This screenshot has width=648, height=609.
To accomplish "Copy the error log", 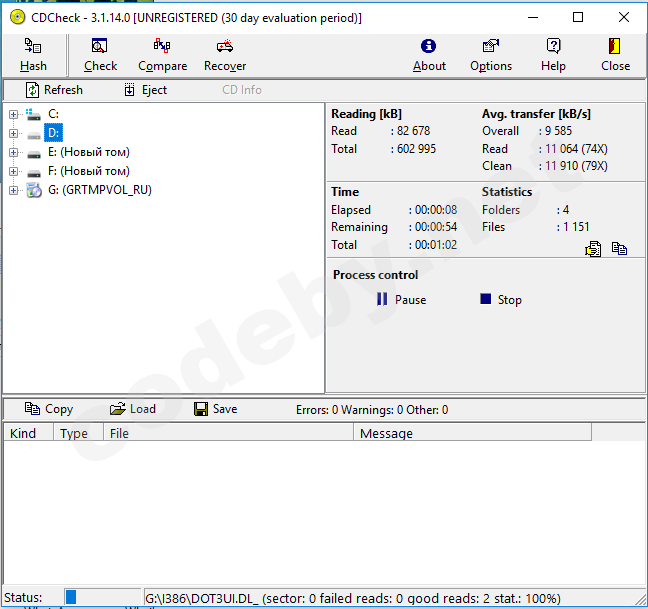I will (49, 409).
